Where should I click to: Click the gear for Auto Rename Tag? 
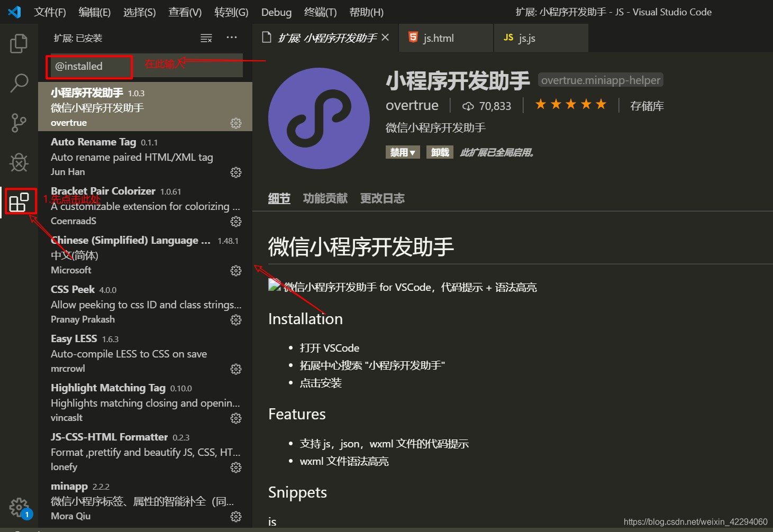tap(236, 172)
